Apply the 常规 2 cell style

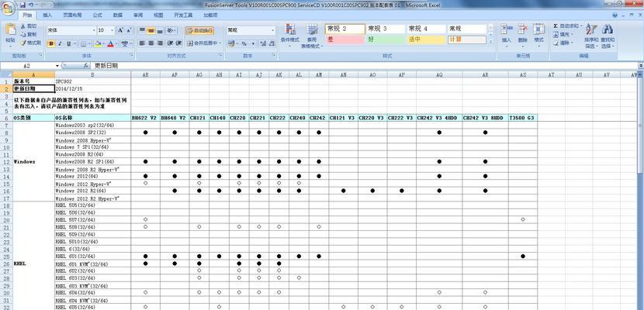[345, 29]
